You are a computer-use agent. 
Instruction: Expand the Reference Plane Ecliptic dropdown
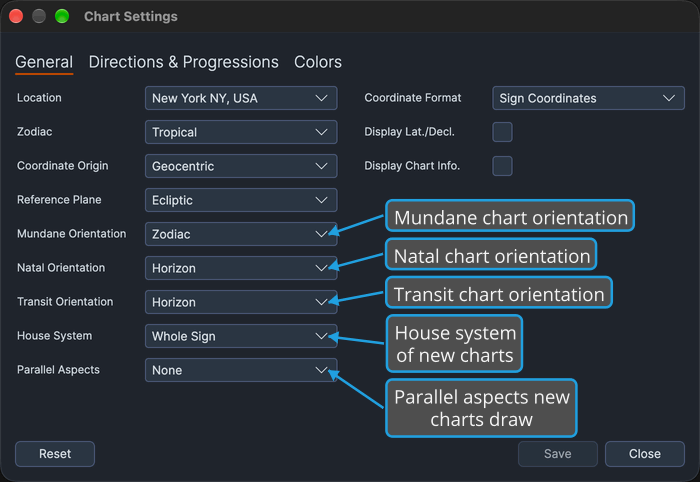point(241,200)
